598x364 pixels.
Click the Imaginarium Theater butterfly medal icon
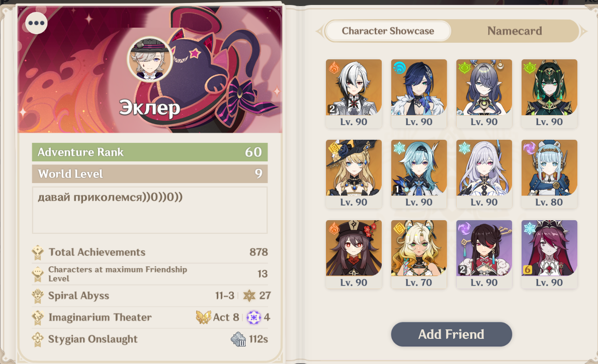[203, 317]
